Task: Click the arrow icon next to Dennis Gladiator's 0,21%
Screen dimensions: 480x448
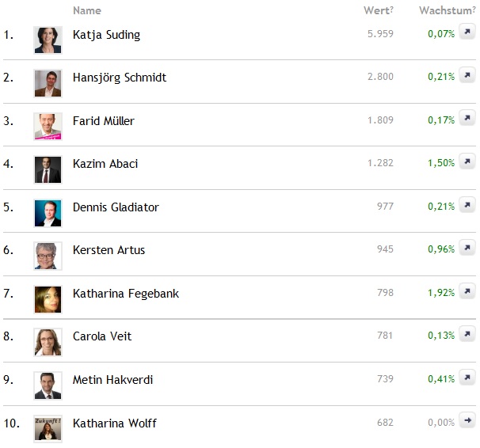Action: point(467,205)
